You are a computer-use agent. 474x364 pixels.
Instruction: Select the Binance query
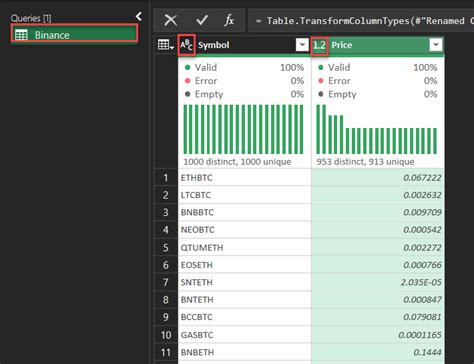point(74,34)
